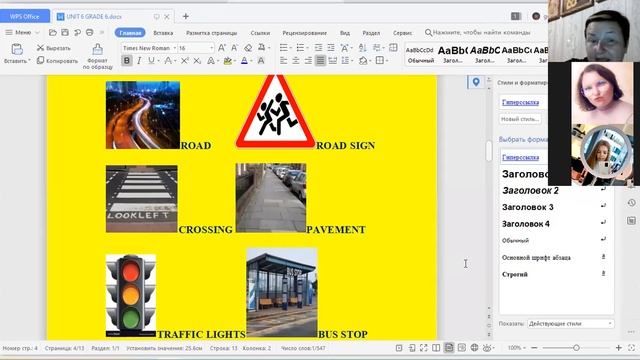
Task: Click the WPS Office home button
Action: coord(24,16)
